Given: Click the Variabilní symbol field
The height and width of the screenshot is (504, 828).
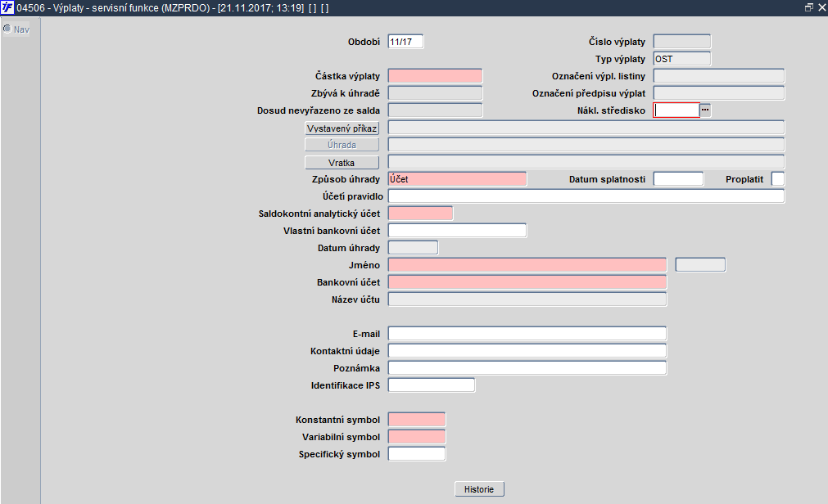Looking at the screenshot, I should (417, 437).
